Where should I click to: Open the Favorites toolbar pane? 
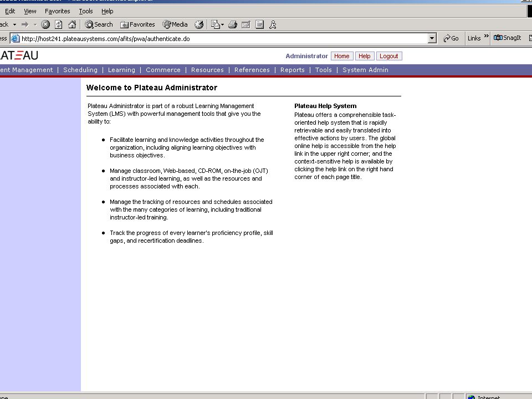138,24
